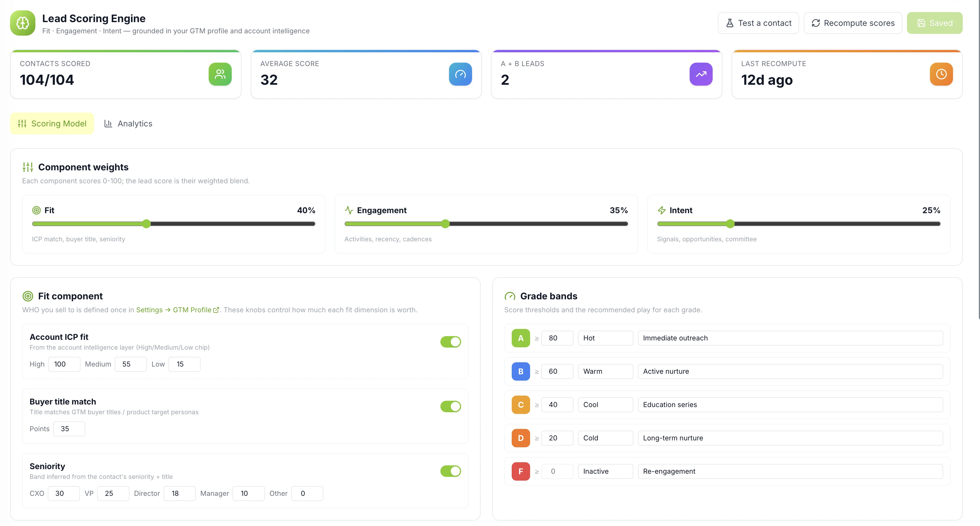
Task: Click the Engagement activity pulse icon
Action: 349,210
